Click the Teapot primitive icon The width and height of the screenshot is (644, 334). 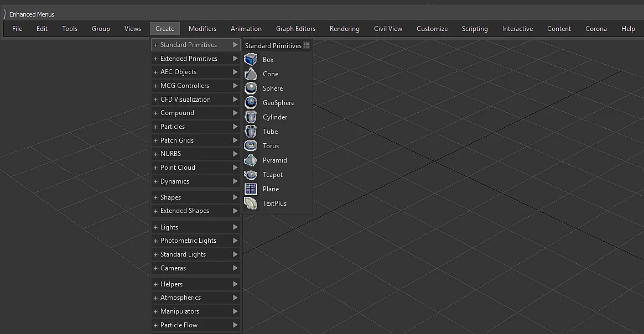click(x=251, y=174)
